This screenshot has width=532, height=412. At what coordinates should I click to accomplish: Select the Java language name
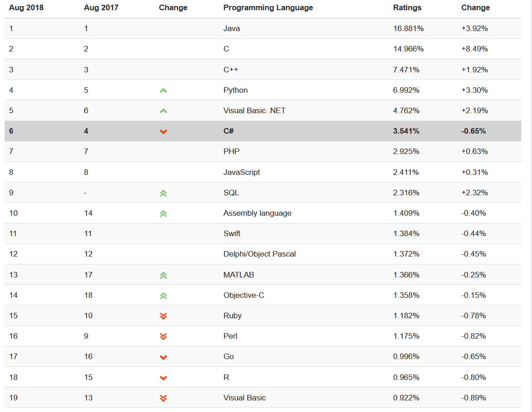coord(232,28)
